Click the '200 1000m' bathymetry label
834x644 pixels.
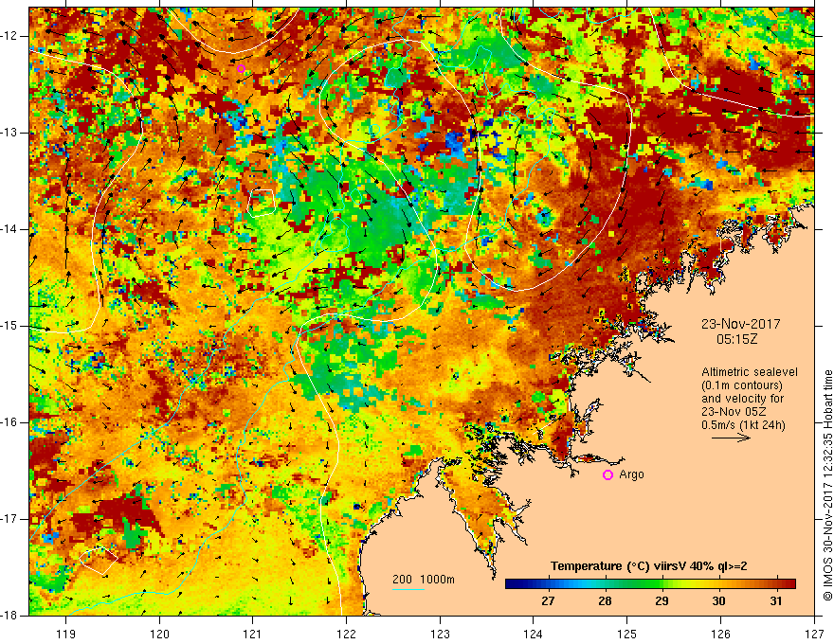[424, 580]
